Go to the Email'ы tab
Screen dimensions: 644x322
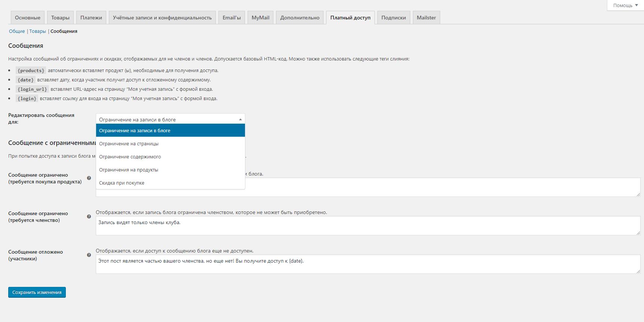tap(231, 18)
